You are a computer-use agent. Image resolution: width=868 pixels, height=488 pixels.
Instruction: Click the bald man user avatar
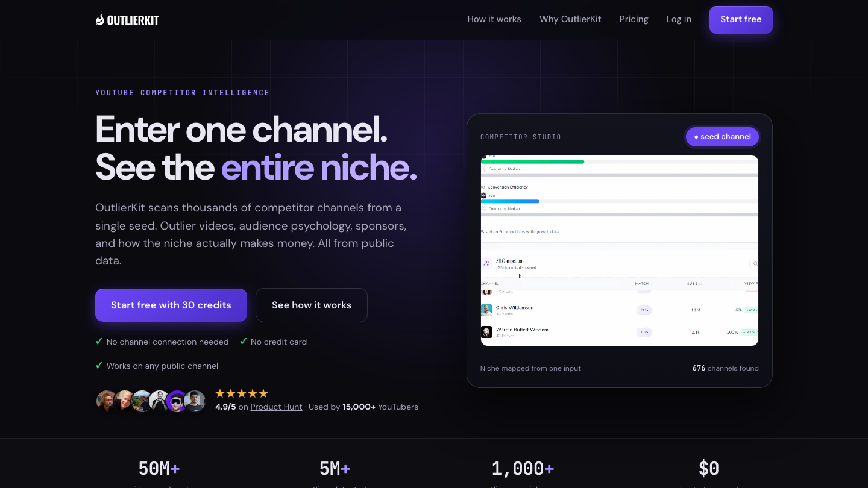tap(124, 401)
